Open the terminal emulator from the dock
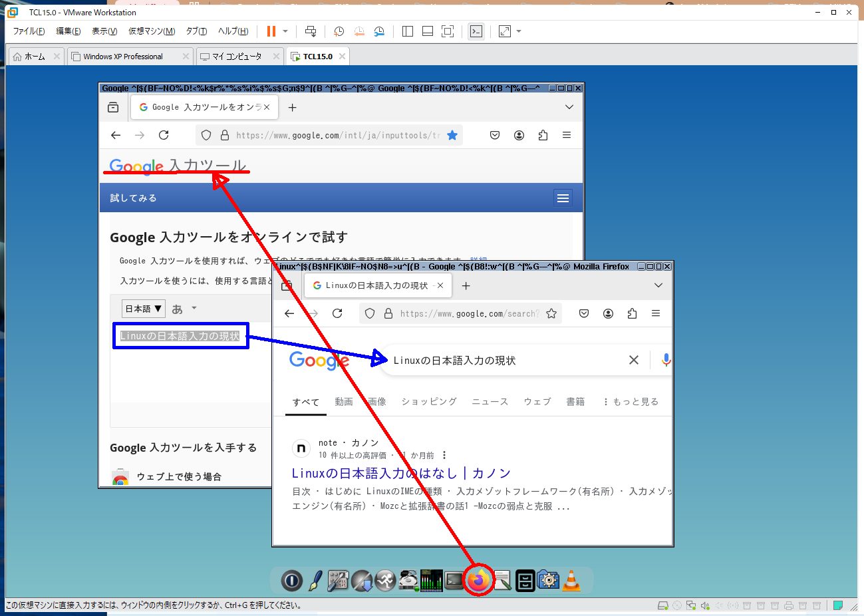Screen dimensions: 864x616 click(454, 579)
